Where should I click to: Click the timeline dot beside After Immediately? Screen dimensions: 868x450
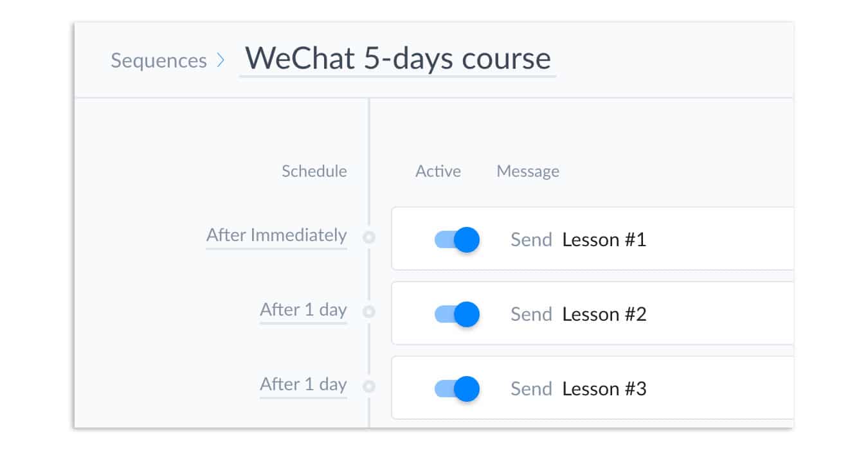[369, 237]
